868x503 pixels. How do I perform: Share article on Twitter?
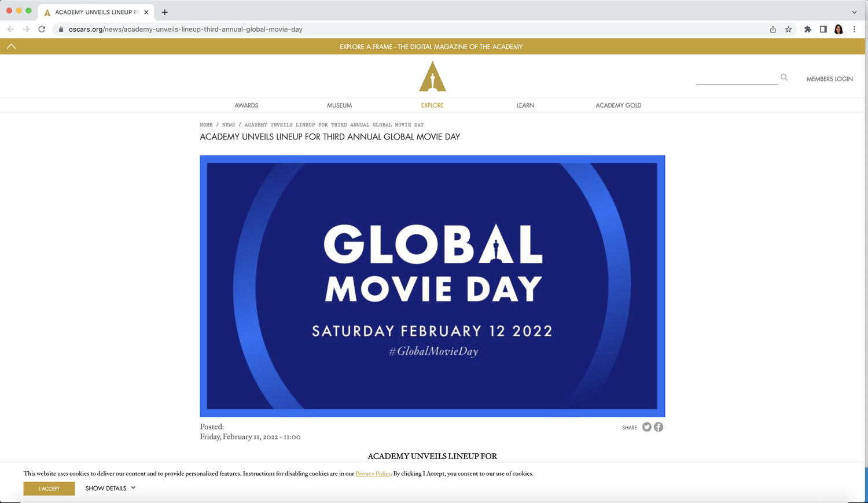tap(647, 427)
